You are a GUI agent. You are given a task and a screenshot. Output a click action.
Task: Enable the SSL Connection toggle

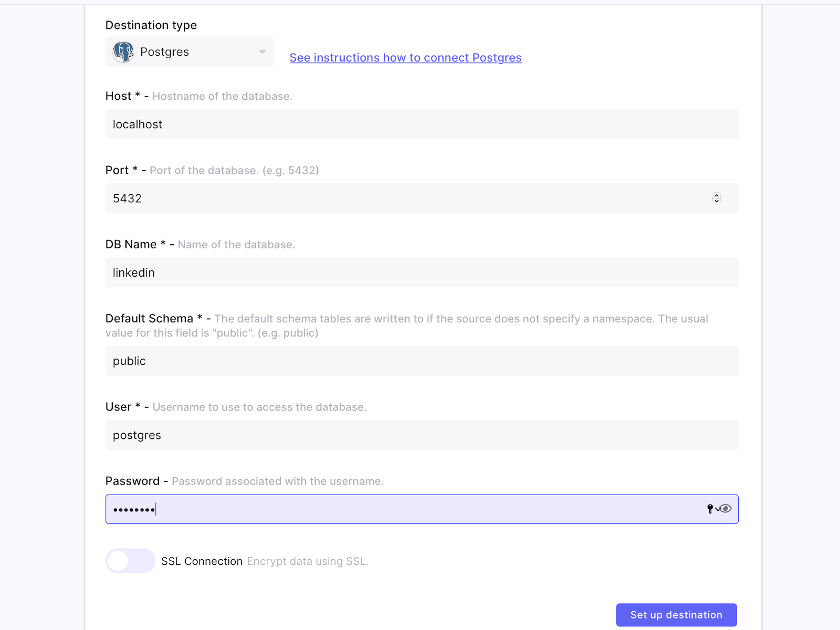(x=130, y=561)
